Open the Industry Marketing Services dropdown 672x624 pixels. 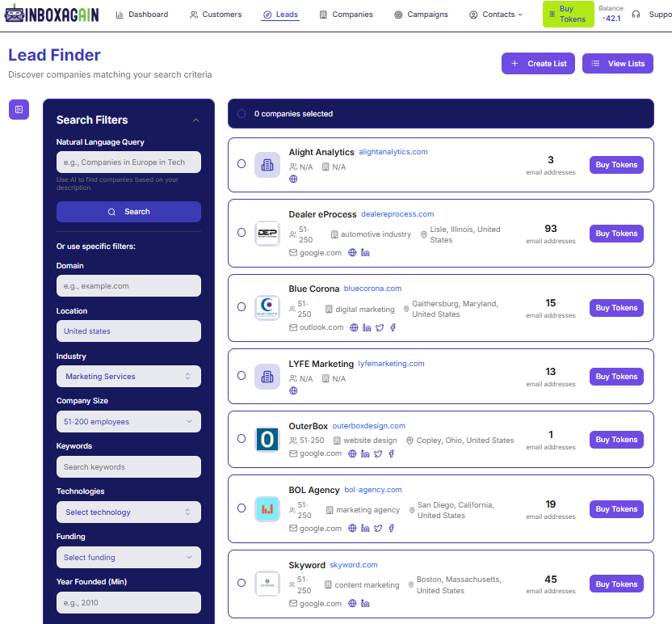click(128, 377)
